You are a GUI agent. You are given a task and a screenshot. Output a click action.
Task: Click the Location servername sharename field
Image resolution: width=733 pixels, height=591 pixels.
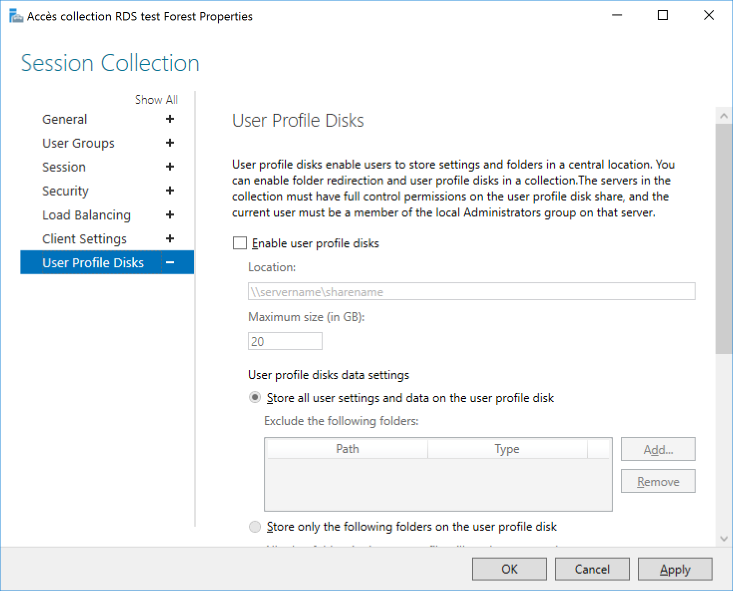(x=472, y=291)
